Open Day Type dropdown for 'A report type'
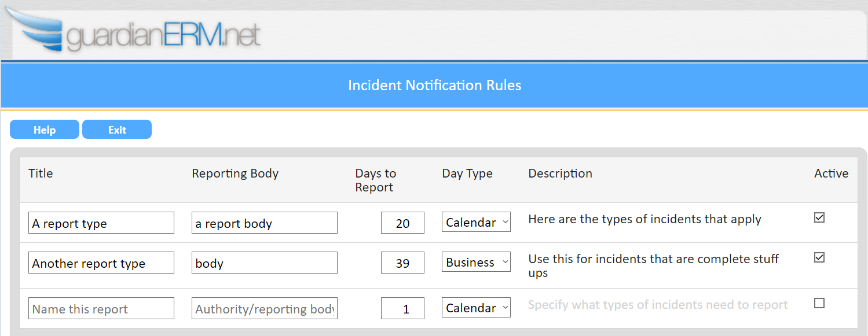 pos(476,223)
